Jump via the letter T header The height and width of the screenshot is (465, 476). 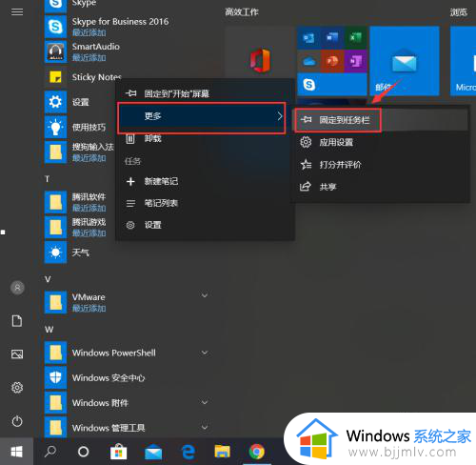click(x=48, y=179)
